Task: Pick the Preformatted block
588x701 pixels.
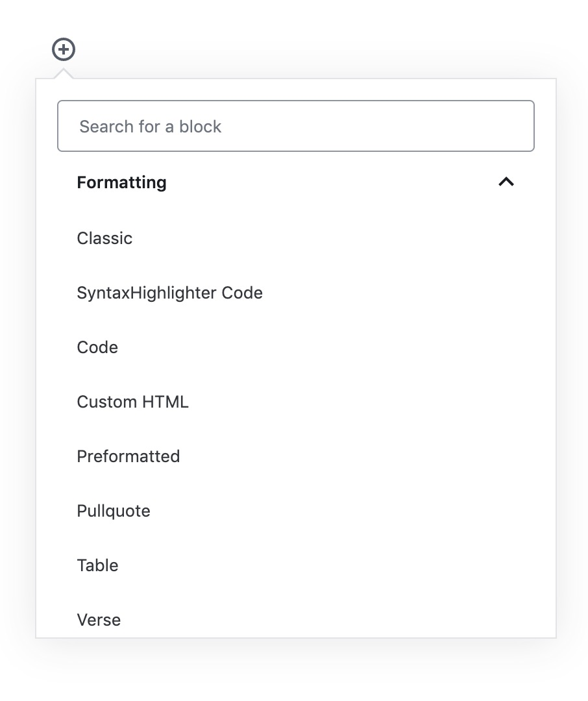Action: click(x=128, y=456)
